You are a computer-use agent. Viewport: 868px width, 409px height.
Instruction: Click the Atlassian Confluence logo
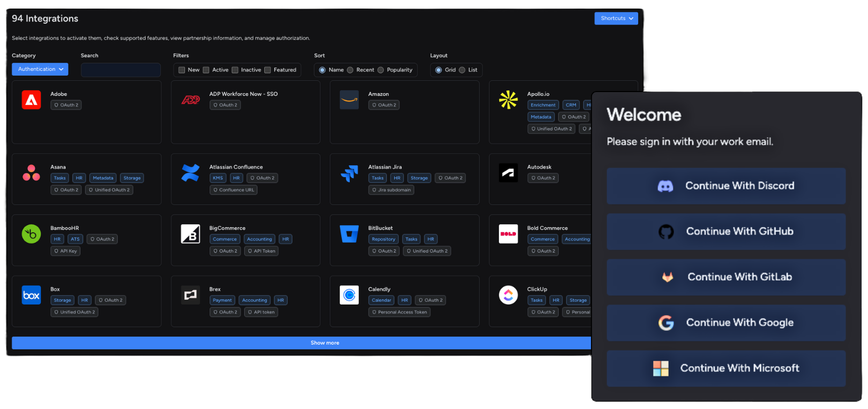click(x=190, y=173)
